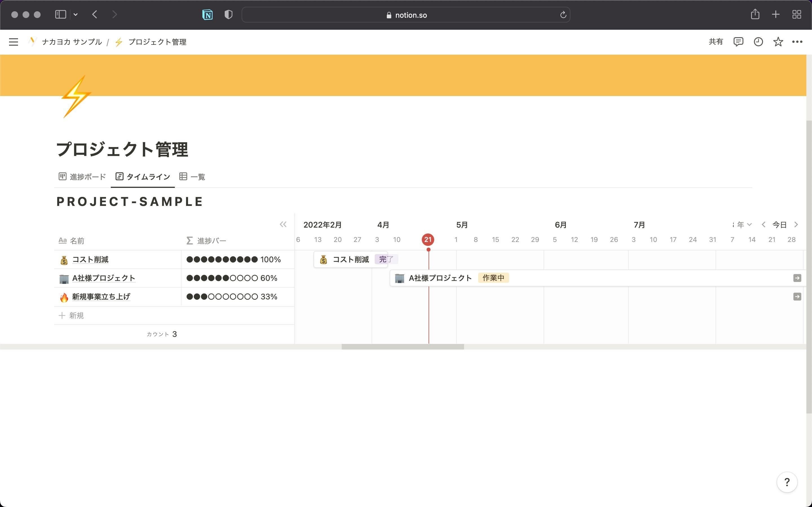Open page comments icon

pos(738,42)
